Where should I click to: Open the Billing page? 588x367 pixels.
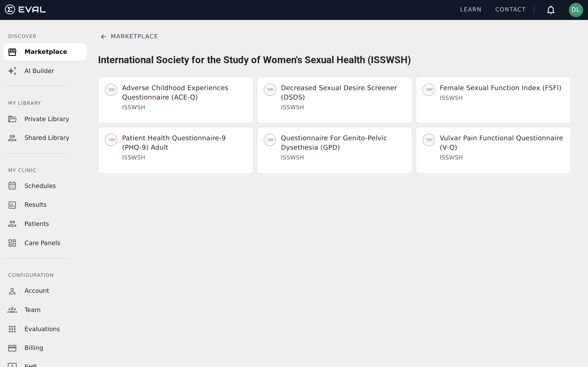tap(33, 348)
